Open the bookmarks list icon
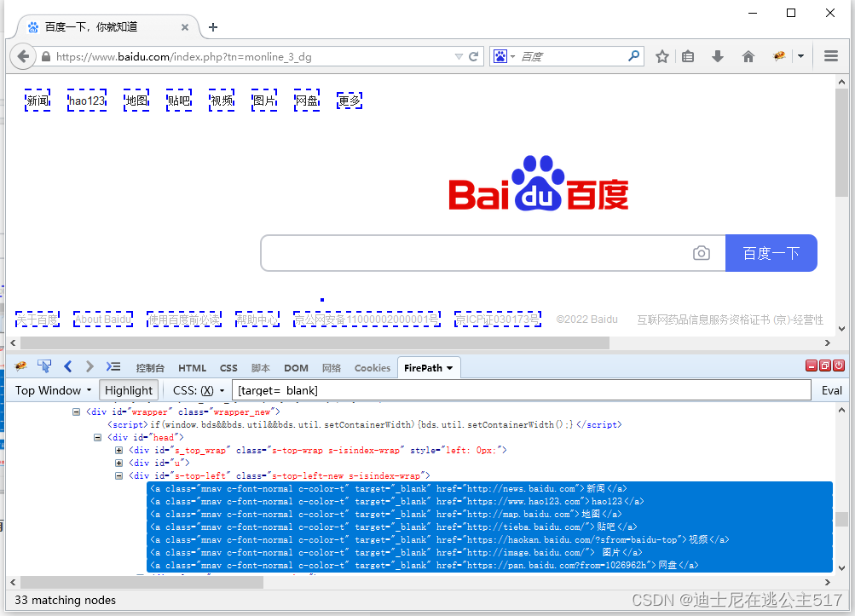The width and height of the screenshot is (855, 616). coord(688,56)
